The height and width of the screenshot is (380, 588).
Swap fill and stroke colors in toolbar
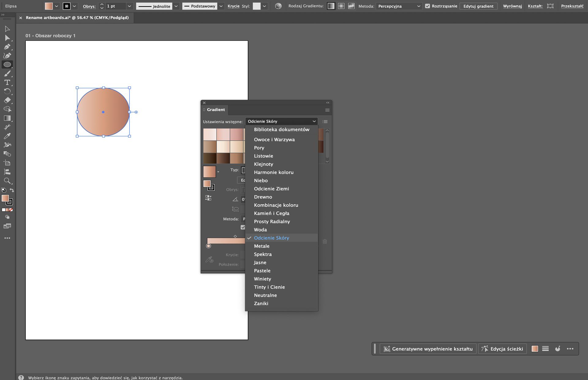(12, 190)
